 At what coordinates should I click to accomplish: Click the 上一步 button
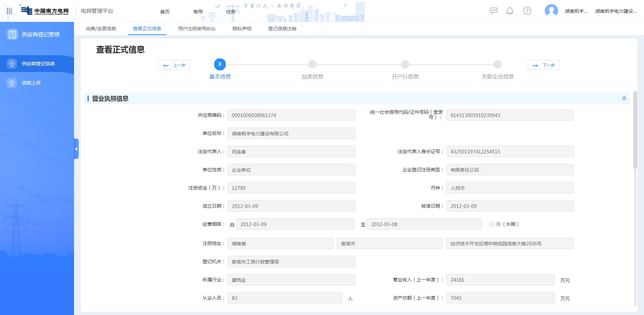(x=174, y=65)
